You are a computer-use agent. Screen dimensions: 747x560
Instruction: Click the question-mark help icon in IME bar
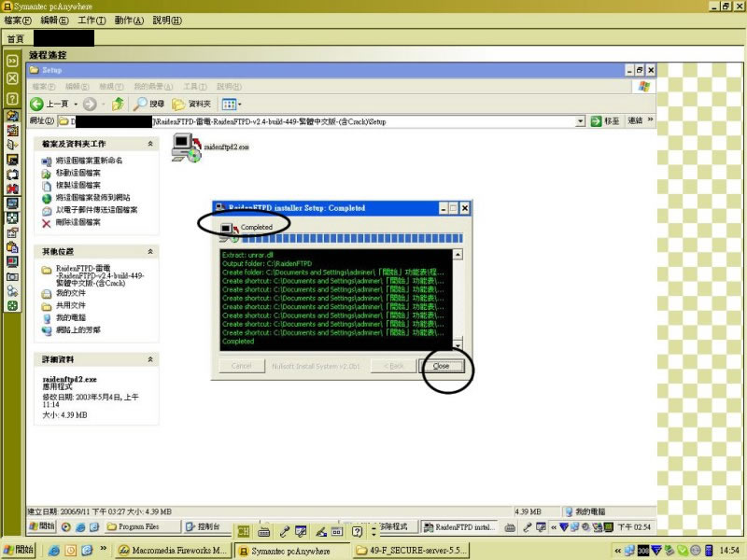click(x=357, y=531)
